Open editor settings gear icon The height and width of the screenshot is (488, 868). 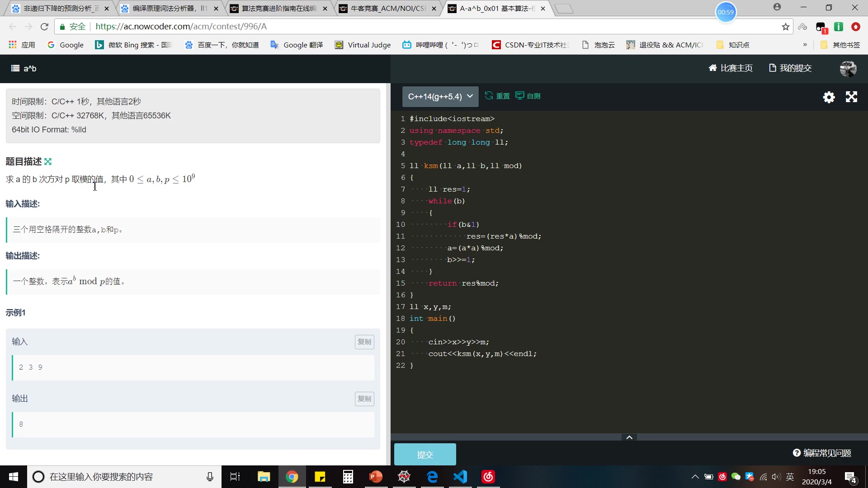[829, 97]
